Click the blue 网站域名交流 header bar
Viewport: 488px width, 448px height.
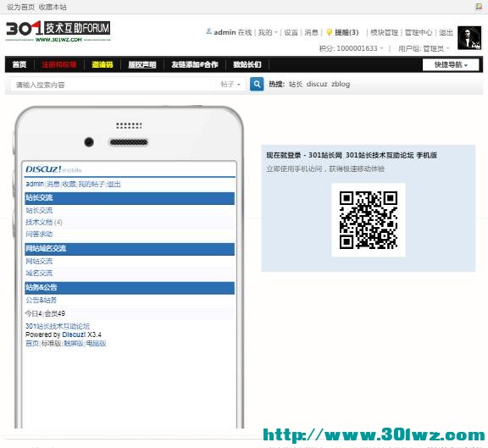coord(130,249)
